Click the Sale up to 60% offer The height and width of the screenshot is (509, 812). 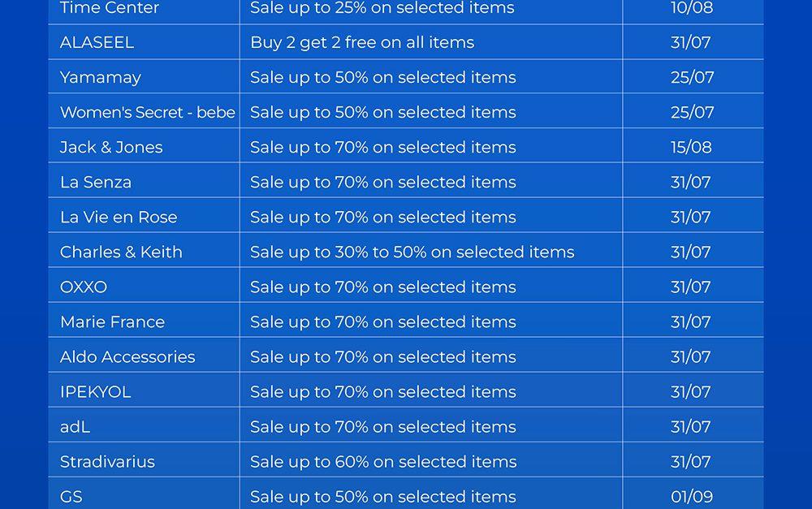[382, 461]
